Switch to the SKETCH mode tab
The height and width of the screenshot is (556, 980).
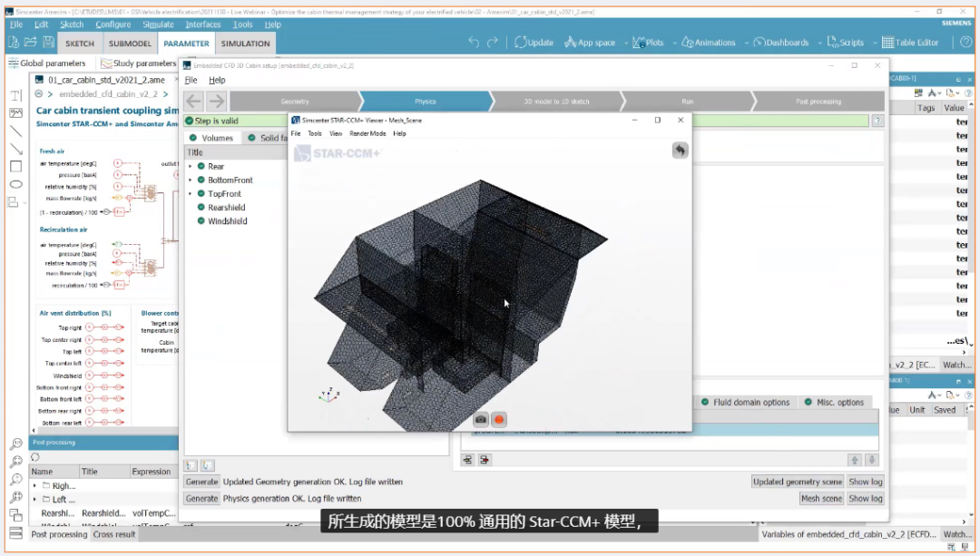pos(79,44)
